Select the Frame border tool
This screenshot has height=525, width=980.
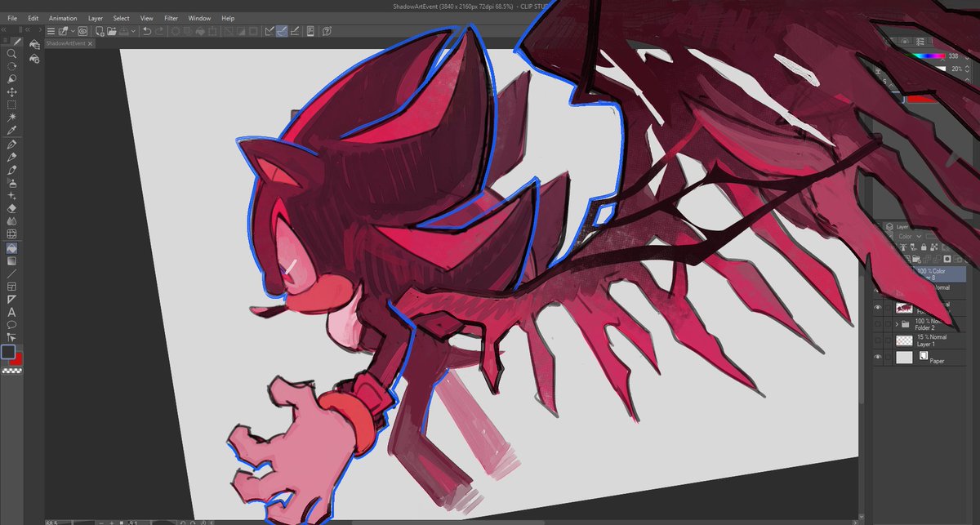click(11, 287)
